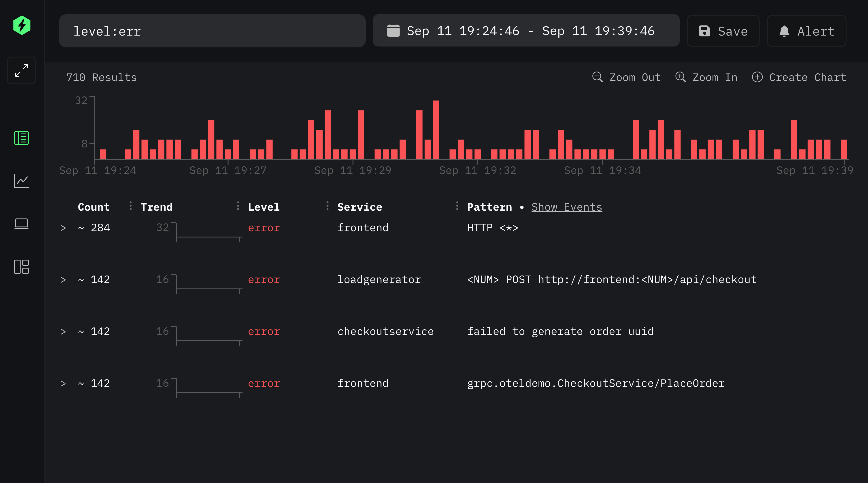This screenshot has width=868, height=483.
Task: Open the Sep 11 time range picker
Action: pos(526,31)
